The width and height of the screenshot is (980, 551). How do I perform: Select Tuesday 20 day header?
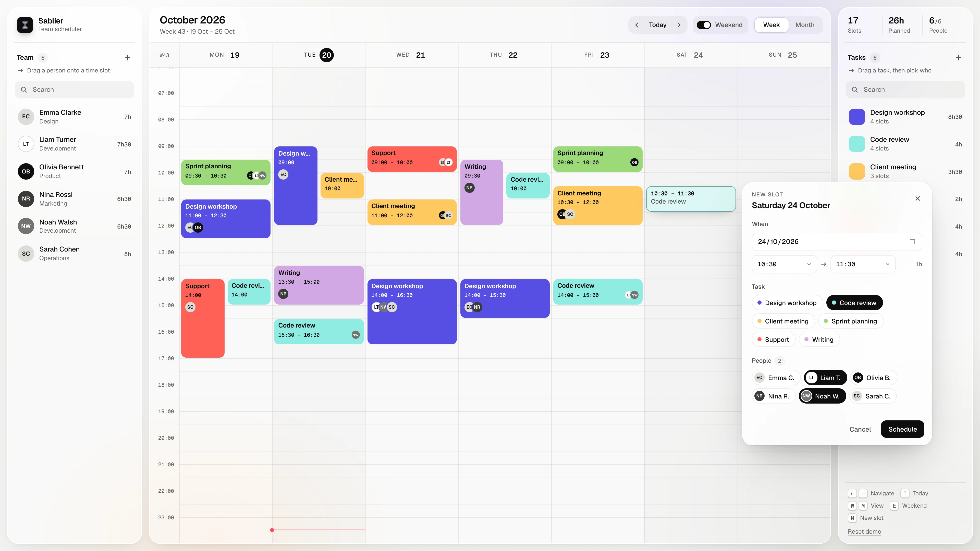319,55
